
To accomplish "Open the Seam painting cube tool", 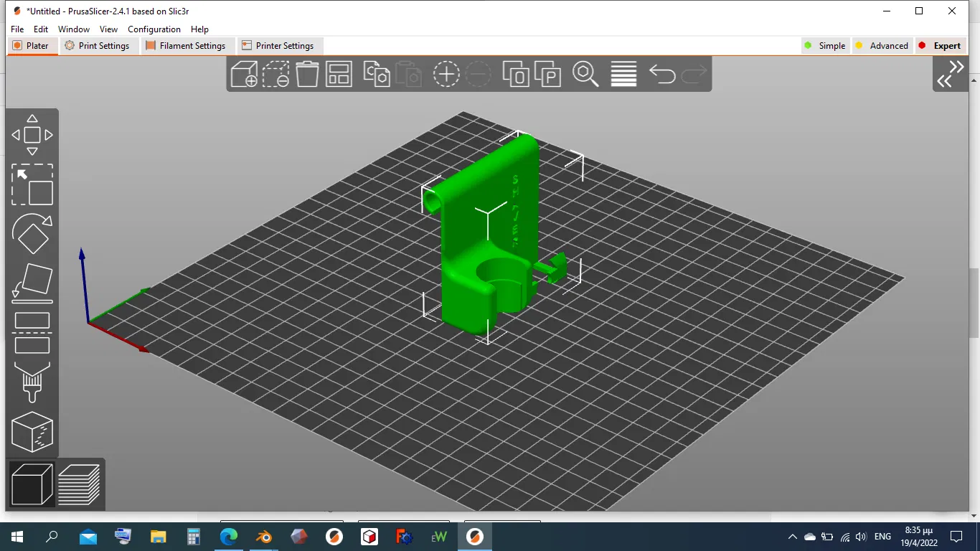I will 32,432.
